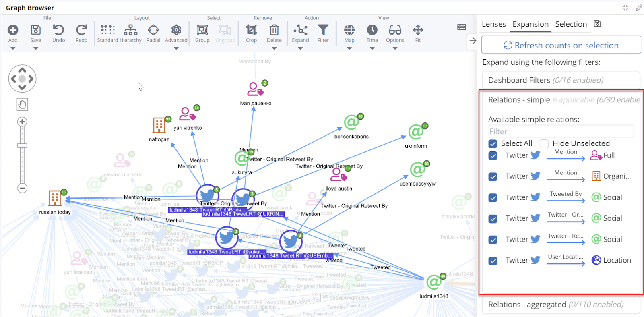Uncheck Twitter Tweeted By Social relation
Viewport: 644px width, 317px height.
tap(493, 198)
